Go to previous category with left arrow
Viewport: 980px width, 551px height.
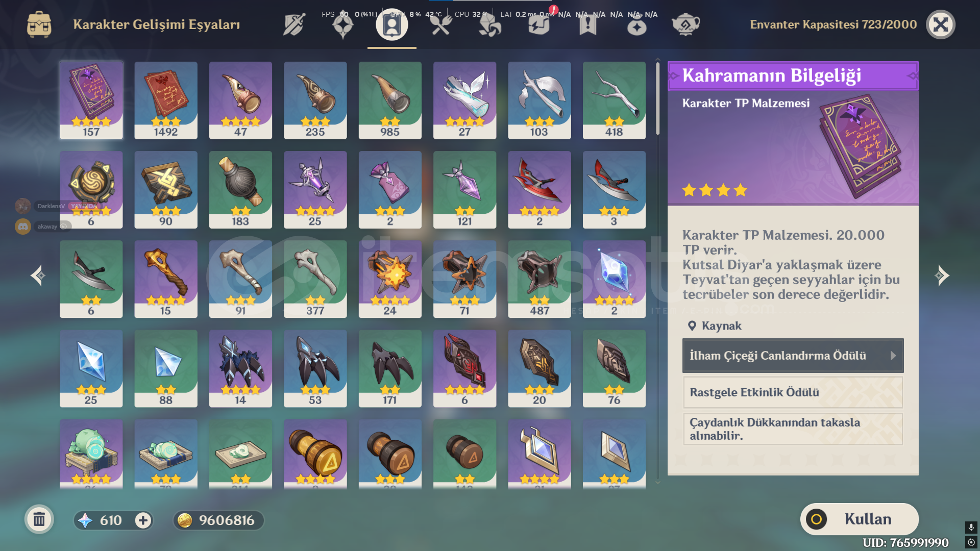click(37, 275)
